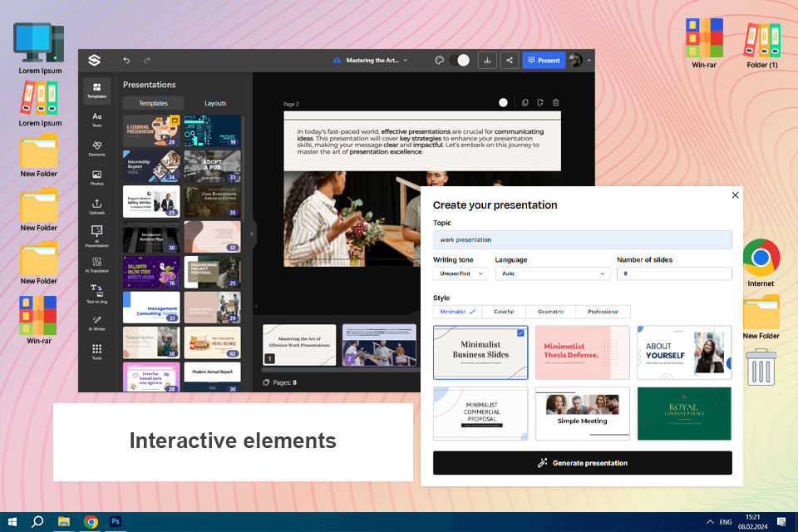Click the delete page trash icon
798x532 pixels.
click(x=556, y=103)
